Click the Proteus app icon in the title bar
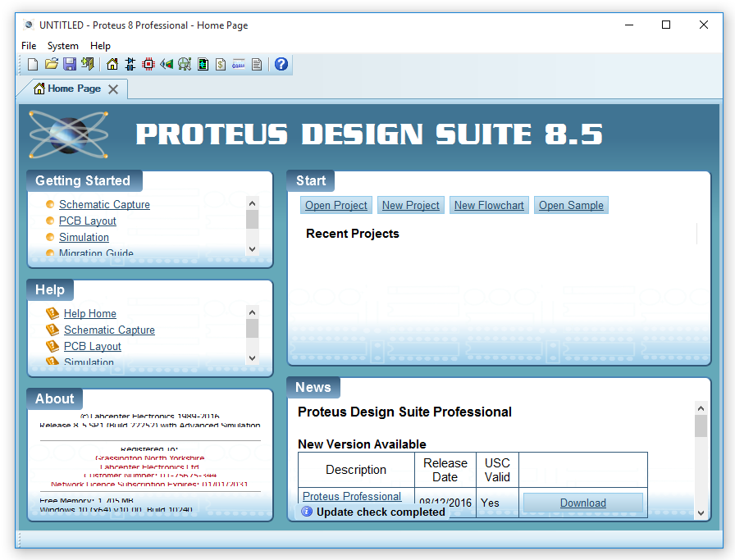Image resolution: width=735 pixels, height=560 pixels. click(29, 25)
